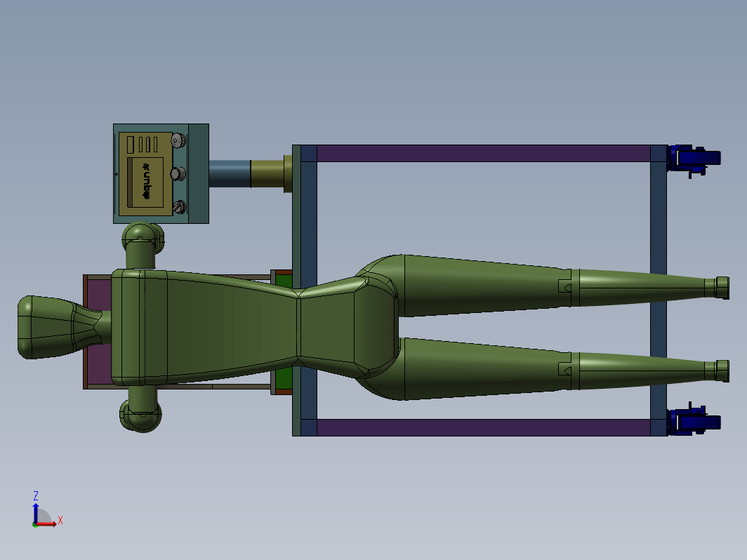Select the blue tube beside the control box
747x560 pixels.
(x=230, y=174)
